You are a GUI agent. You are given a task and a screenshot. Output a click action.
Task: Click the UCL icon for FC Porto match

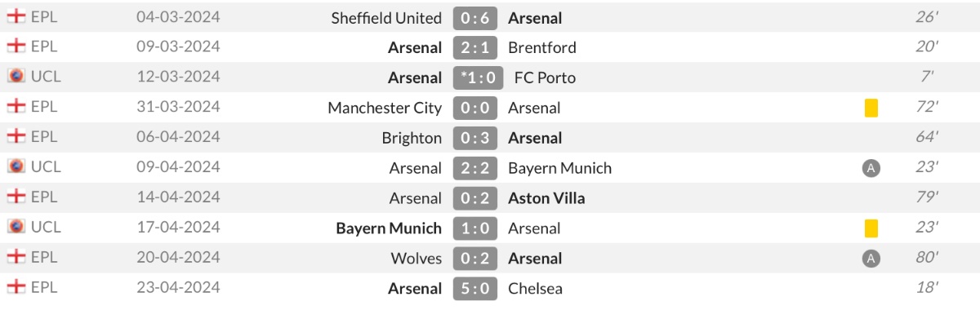tap(16, 77)
